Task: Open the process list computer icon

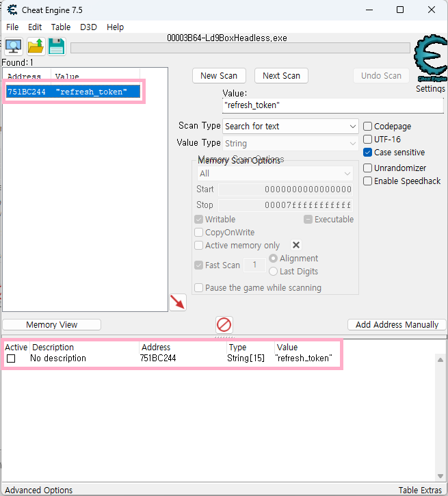Action: tap(13, 47)
